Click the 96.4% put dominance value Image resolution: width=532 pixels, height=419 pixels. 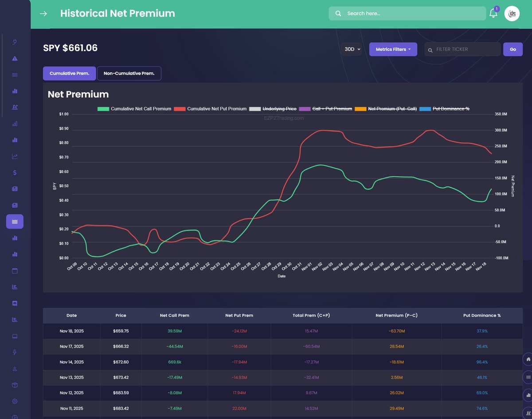pyautogui.click(x=482, y=362)
